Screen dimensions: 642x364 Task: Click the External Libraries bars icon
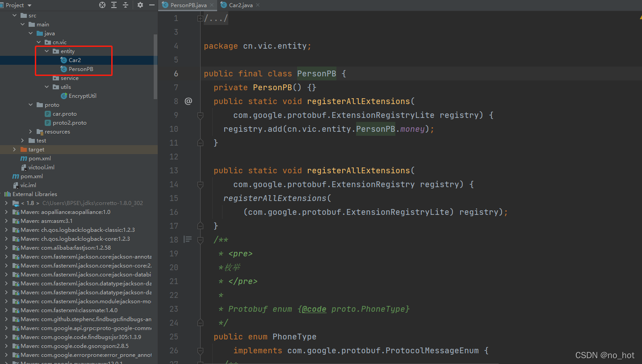(8, 194)
